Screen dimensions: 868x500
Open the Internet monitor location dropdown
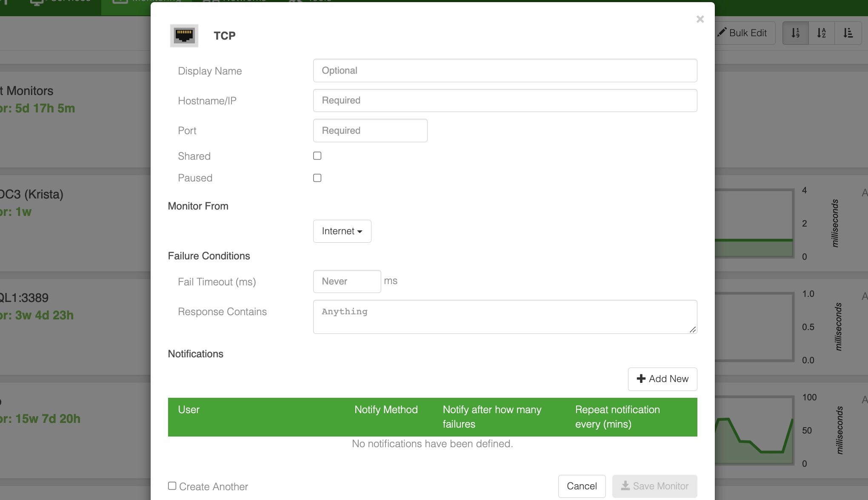pyautogui.click(x=342, y=231)
